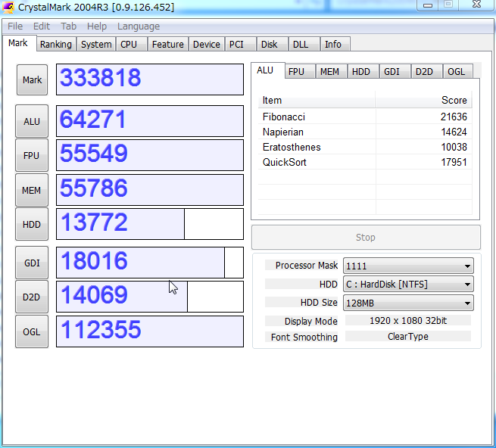496x448 pixels.
Task: Select the Eratosthenes result row
Action: [365, 147]
